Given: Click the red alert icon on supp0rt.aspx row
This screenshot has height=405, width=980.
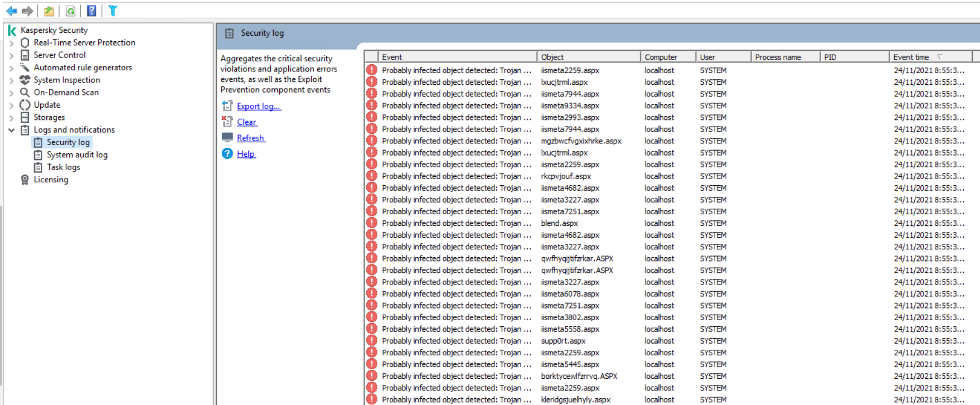Looking at the screenshot, I should [x=372, y=341].
